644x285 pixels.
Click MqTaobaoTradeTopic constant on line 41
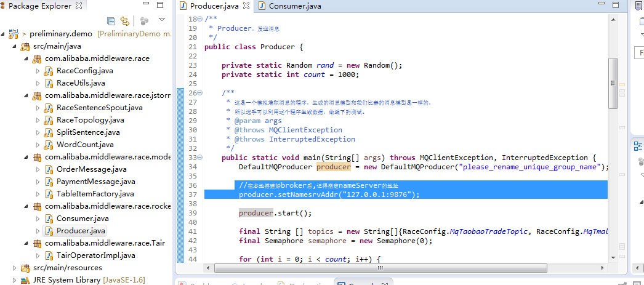click(488, 231)
